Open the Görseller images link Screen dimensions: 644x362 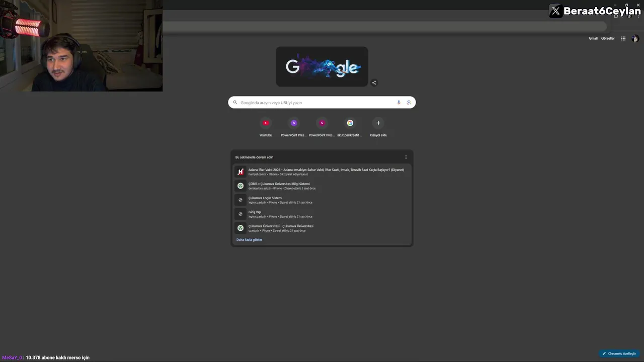pyautogui.click(x=608, y=38)
